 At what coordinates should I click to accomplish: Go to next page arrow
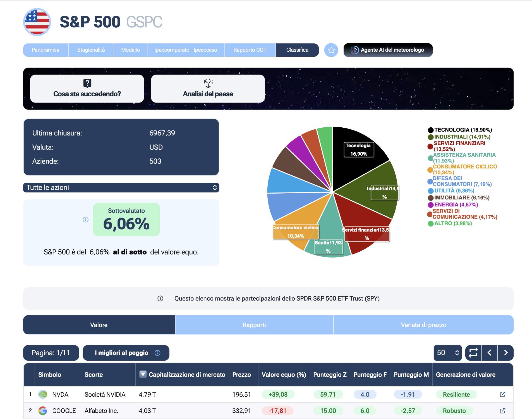point(505,353)
